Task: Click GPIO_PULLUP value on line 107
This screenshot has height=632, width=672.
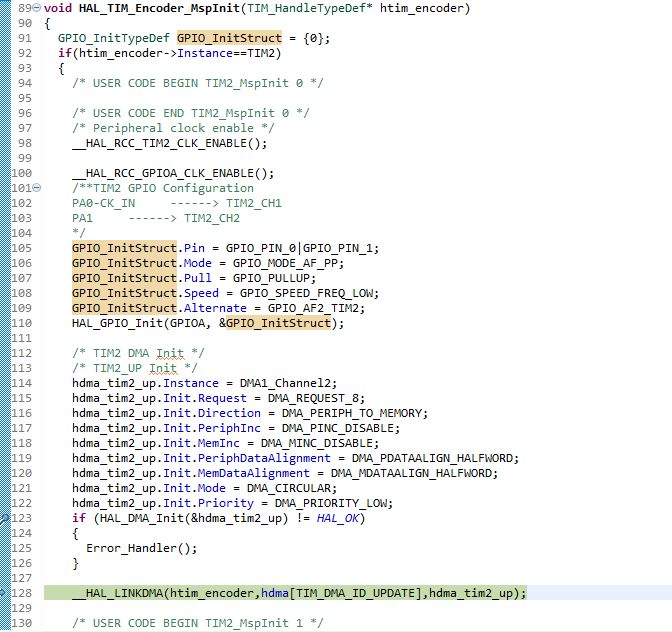Action: 271,278
